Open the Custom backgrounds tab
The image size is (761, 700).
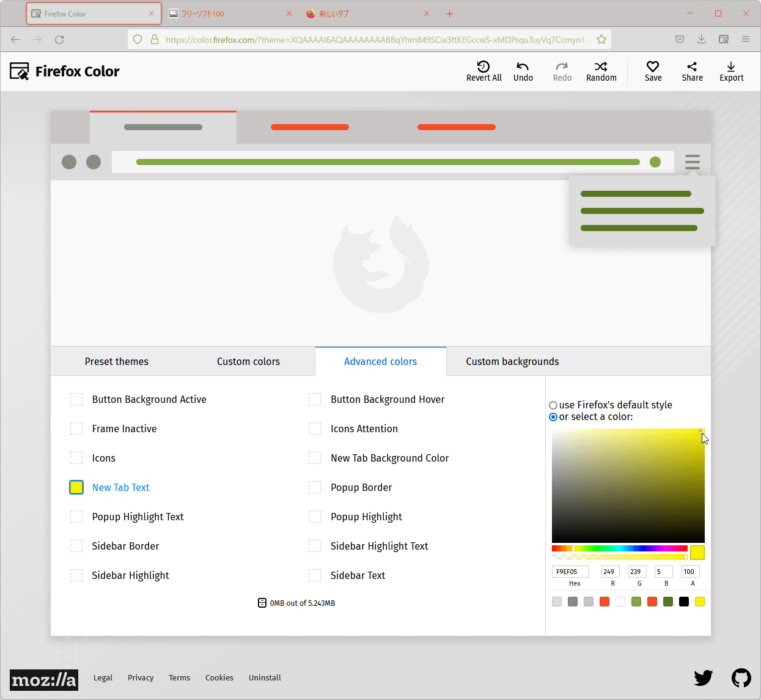(512, 361)
